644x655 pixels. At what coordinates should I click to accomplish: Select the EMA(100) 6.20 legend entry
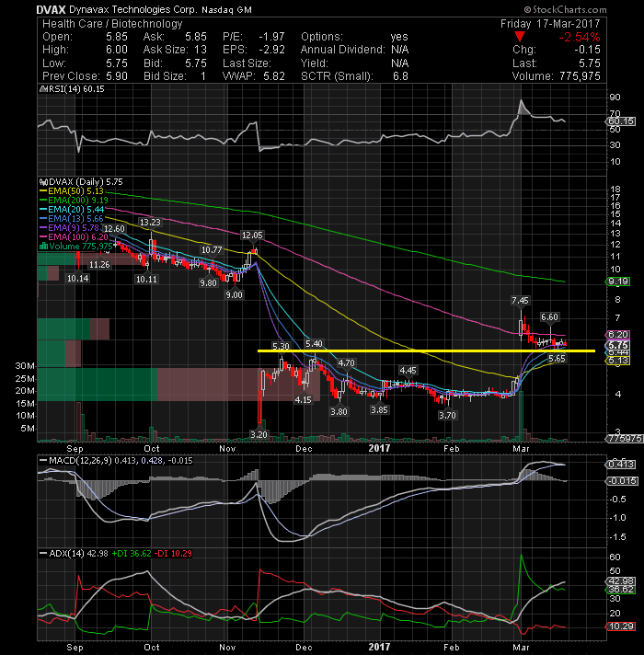pos(74,237)
